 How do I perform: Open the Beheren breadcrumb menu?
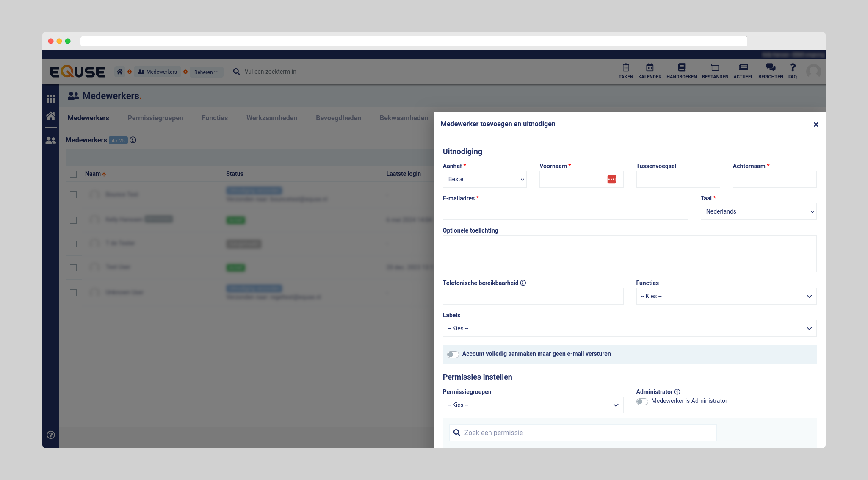(x=206, y=72)
